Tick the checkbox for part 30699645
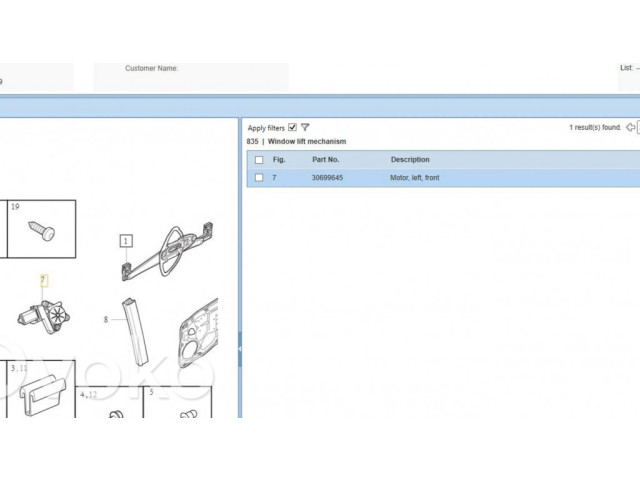 tap(259, 178)
